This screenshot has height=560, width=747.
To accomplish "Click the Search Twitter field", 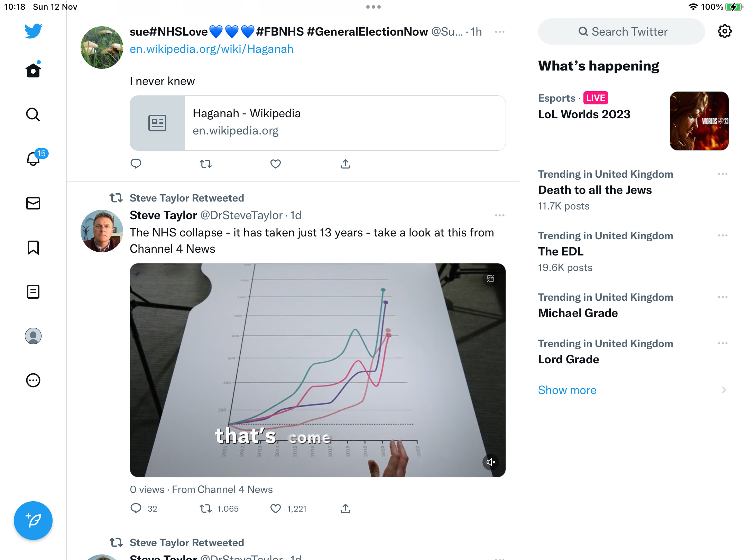I will point(621,31).
